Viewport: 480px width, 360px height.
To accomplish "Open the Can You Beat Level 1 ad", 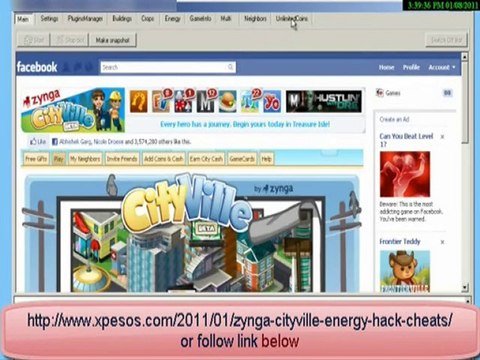I will click(x=406, y=140).
